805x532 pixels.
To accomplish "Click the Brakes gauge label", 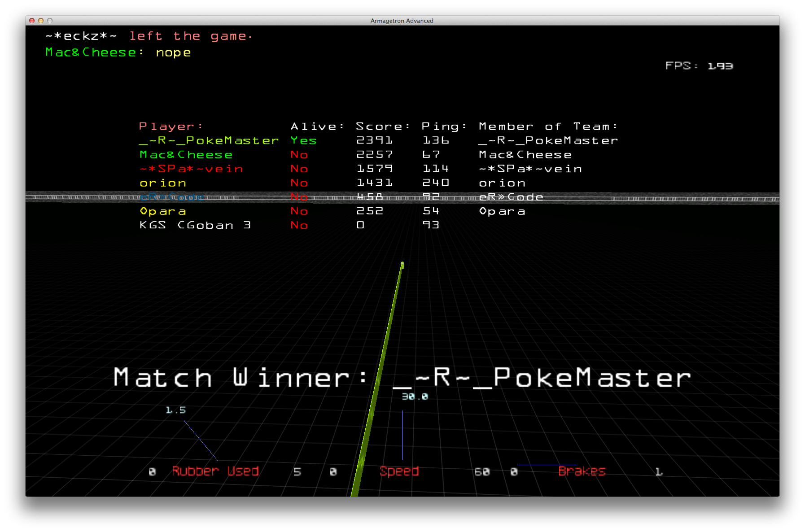I will [582, 471].
